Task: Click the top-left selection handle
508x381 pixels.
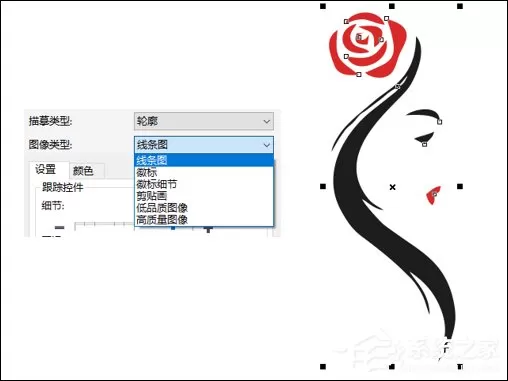Action: (x=323, y=6)
